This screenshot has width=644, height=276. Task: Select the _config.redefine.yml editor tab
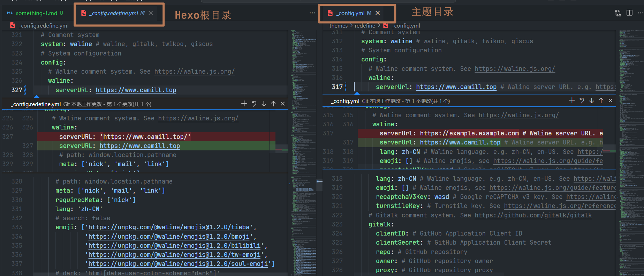click(115, 13)
